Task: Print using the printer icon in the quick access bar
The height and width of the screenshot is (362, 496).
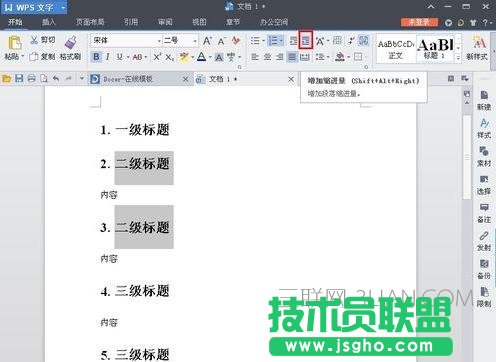Action: (x=31, y=79)
